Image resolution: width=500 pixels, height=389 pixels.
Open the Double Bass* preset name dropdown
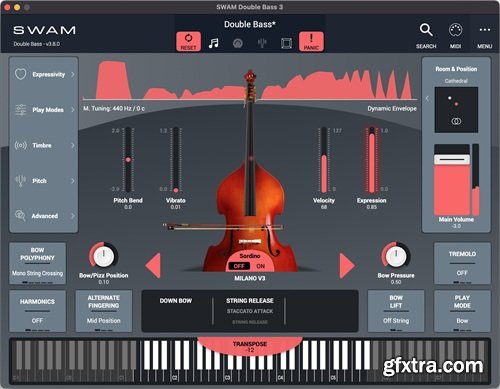click(250, 24)
